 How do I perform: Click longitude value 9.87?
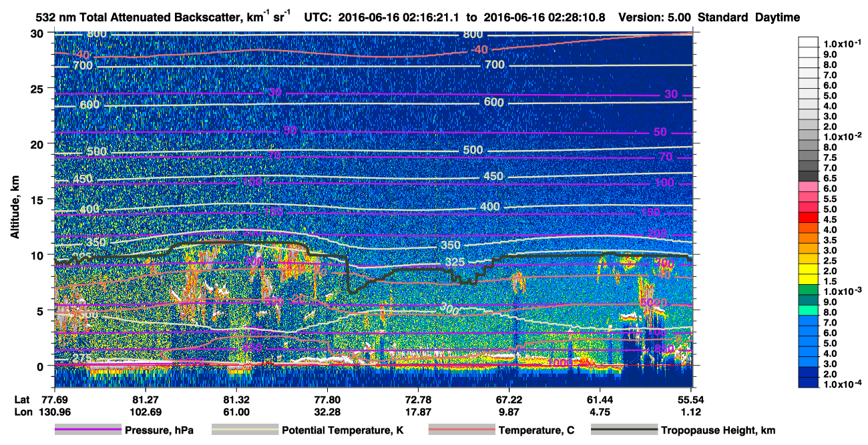pyautogui.click(x=509, y=412)
